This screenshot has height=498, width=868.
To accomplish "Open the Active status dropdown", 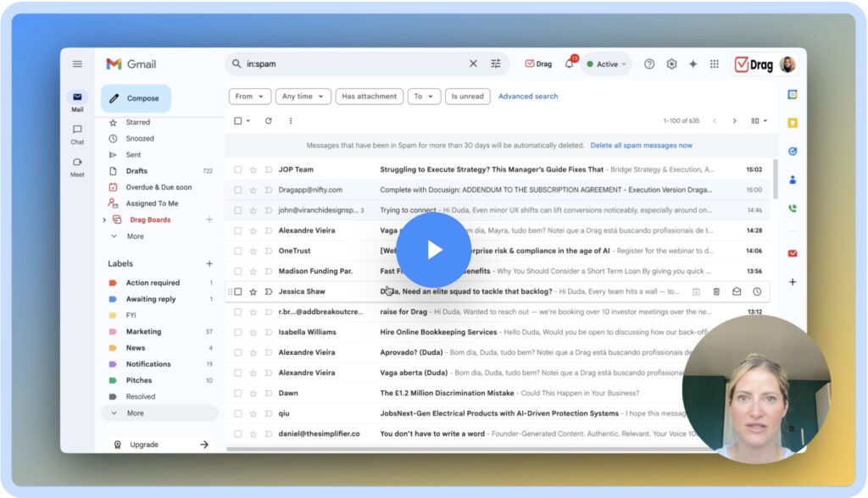I will click(x=606, y=64).
